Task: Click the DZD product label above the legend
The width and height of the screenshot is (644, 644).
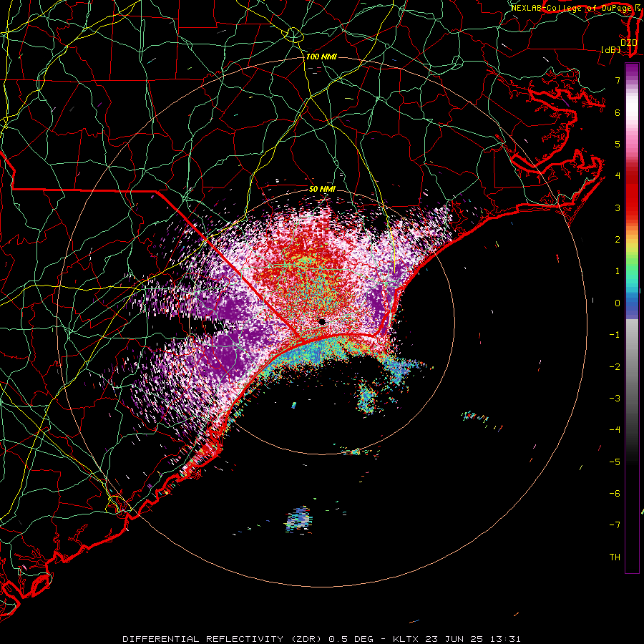Action: [x=628, y=43]
